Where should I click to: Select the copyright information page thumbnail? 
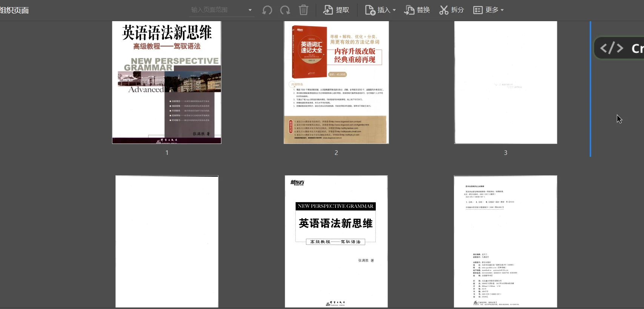506,241
